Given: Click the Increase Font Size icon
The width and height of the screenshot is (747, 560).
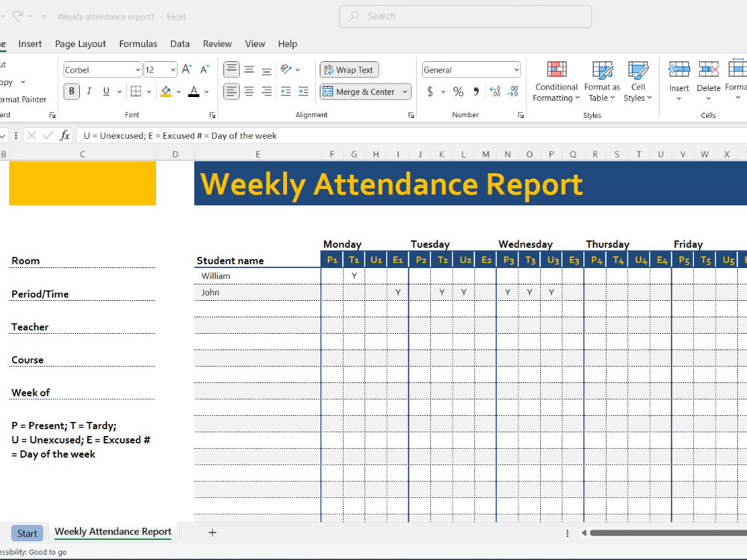Looking at the screenshot, I should pyautogui.click(x=187, y=69).
